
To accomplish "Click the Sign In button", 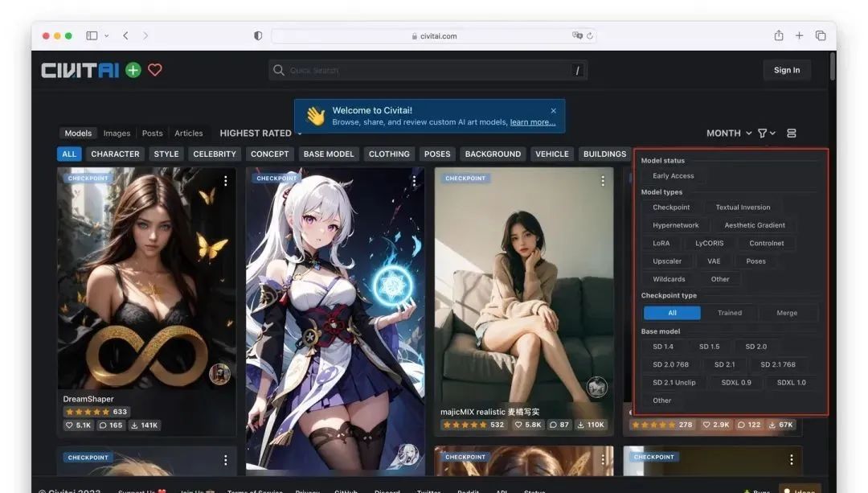I will tap(787, 70).
